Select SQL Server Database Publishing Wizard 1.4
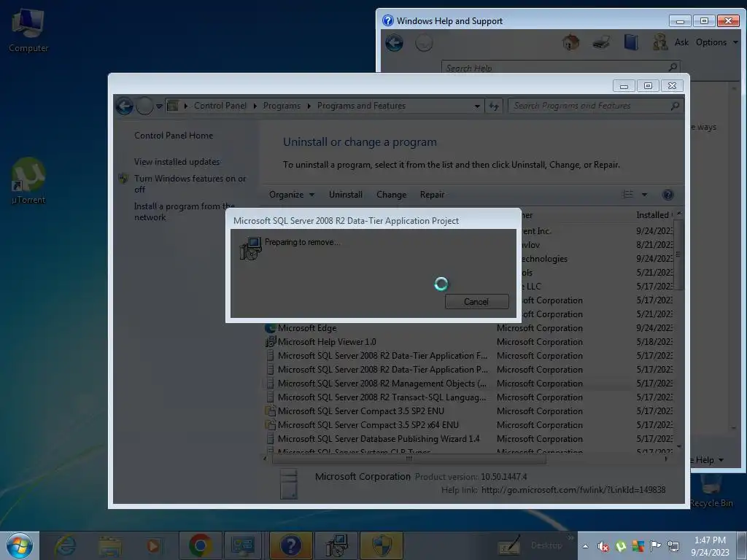Viewport: 747px width, 560px height. (x=468, y=438)
